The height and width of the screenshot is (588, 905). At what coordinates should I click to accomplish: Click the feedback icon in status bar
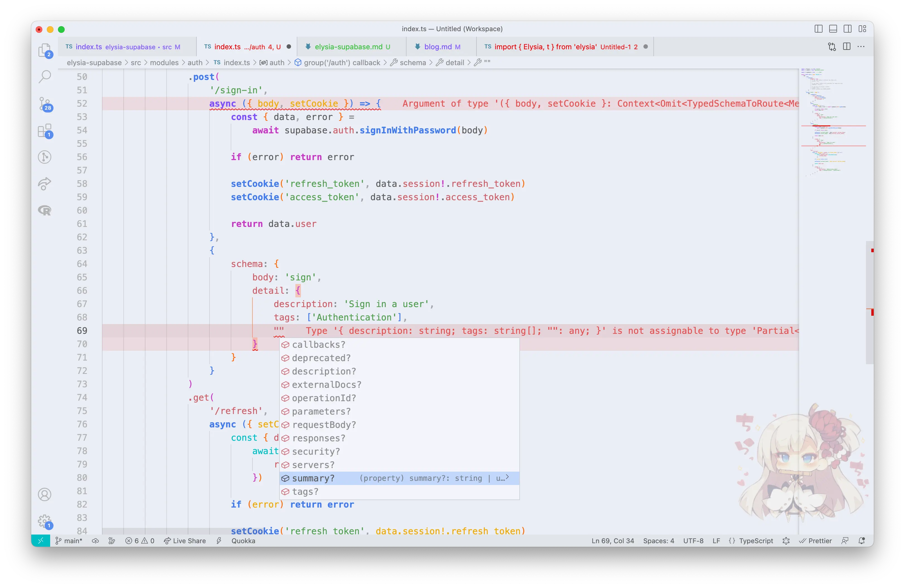click(x=845, y=540)
